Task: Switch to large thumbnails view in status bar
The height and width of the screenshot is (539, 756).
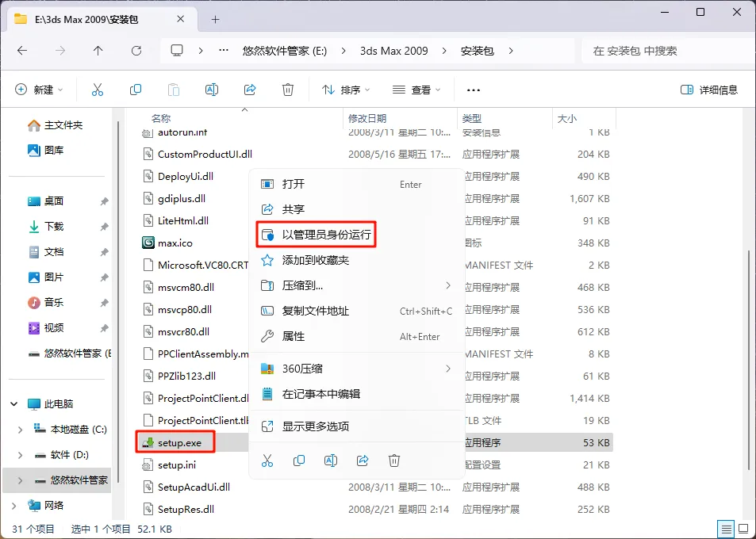Action: point(743,529)
